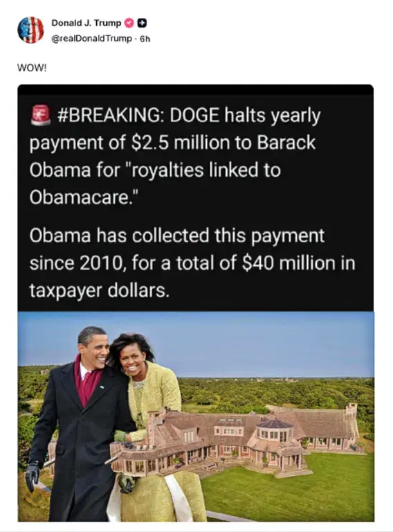Viewport: 393px width, 532px height.
Task: Open the @realDonaldTrump handle link
Action: [91, 39]
